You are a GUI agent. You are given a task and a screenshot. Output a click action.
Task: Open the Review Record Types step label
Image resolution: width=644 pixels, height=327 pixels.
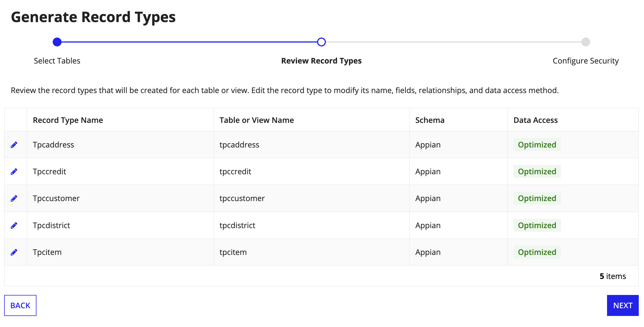(321, 61)
